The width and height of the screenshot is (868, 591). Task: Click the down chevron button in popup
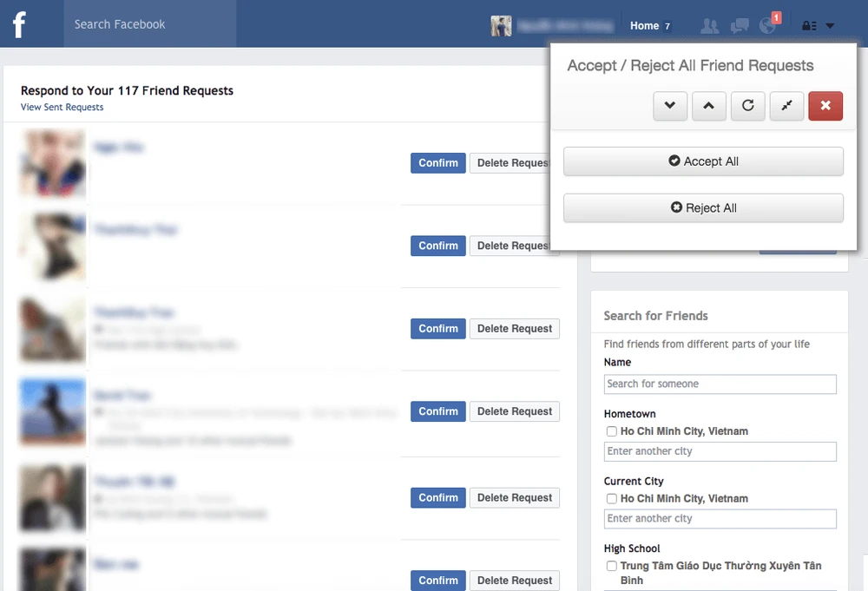(x=670, y=106)
